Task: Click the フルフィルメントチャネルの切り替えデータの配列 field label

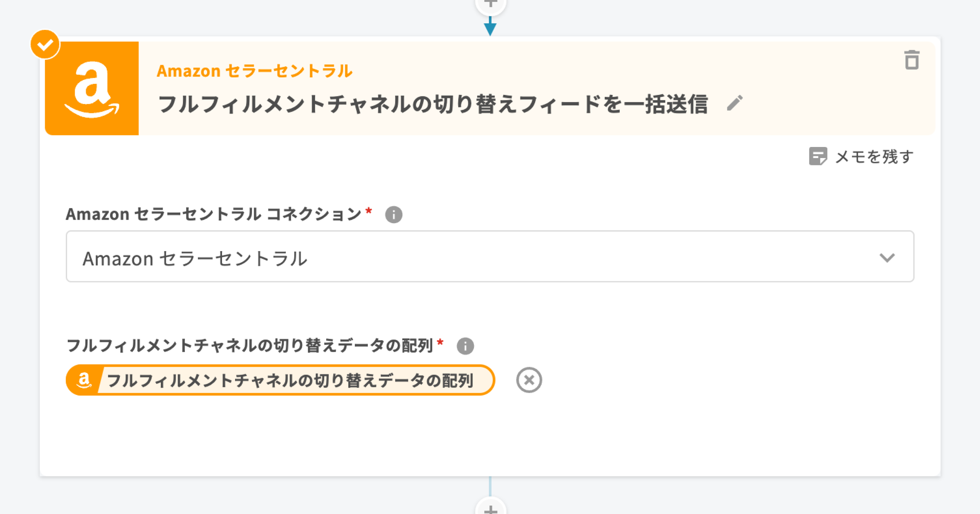Action: (x=250, y=346)
